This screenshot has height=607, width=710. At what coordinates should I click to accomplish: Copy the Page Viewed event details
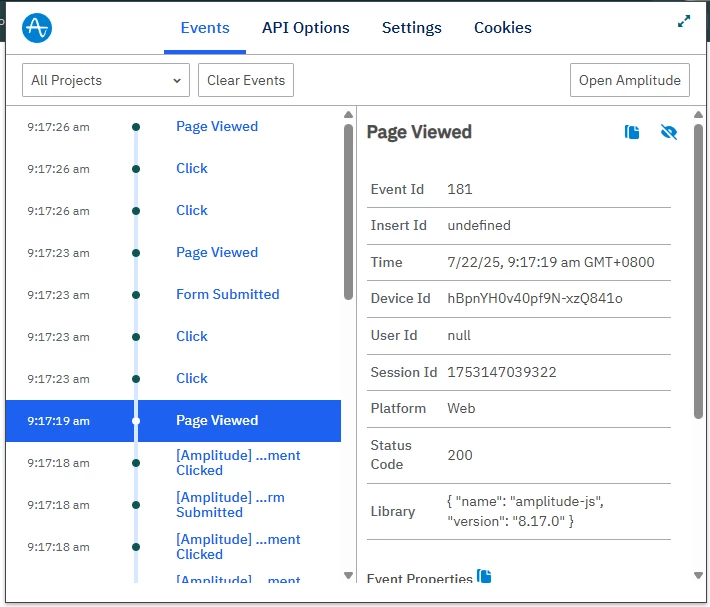[632, 132]
